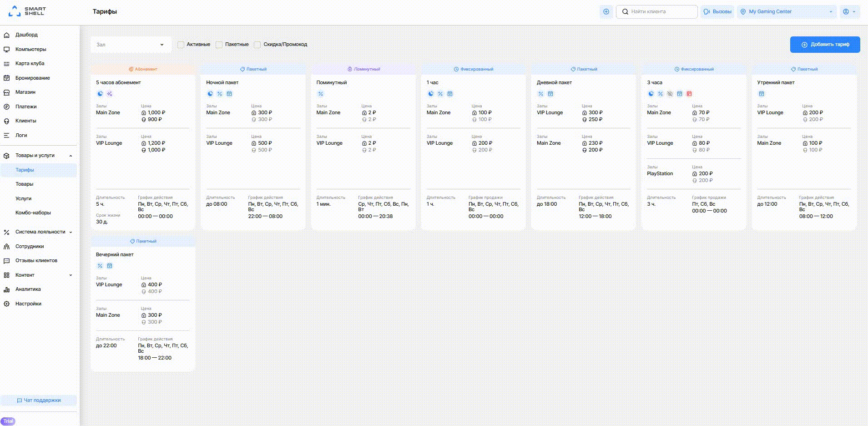
Task: Click moon icon on 1 час card
Action: pos(431,94)
